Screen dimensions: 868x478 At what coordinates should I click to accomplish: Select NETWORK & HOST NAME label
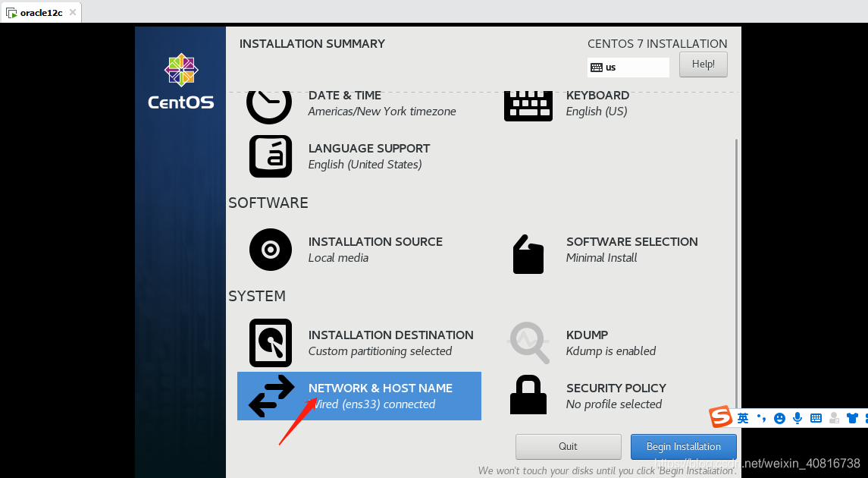coord(381,388)
